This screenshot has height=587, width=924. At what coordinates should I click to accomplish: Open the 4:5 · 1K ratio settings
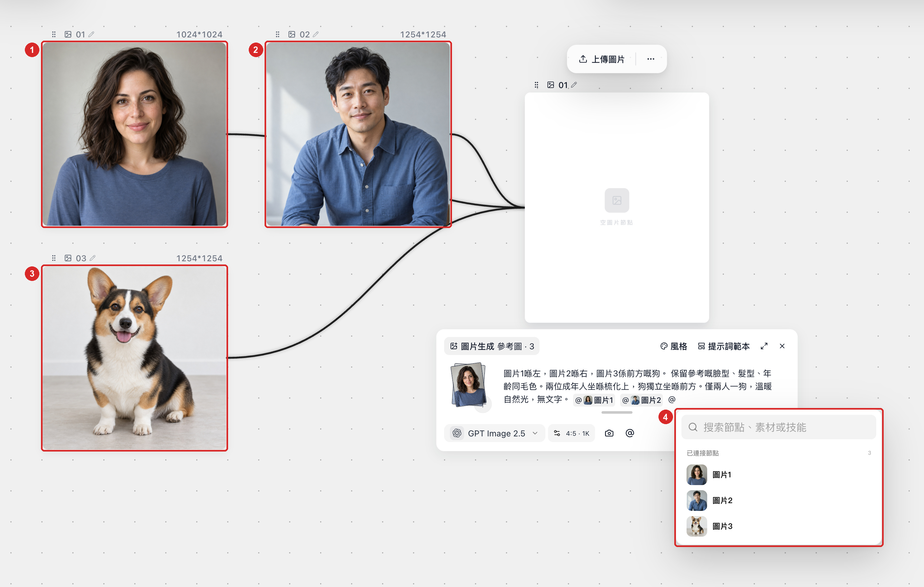571,433
